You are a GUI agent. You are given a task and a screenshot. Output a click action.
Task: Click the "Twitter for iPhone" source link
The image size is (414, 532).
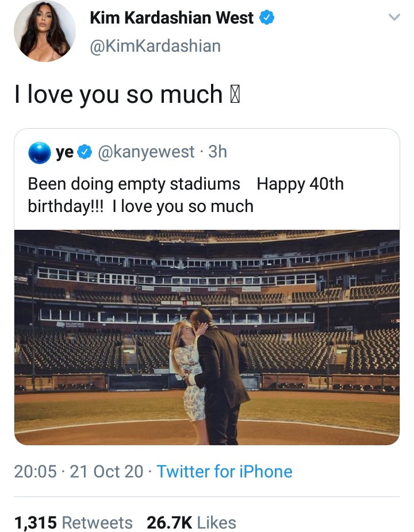pyautogui.click(x=224, y=472)
